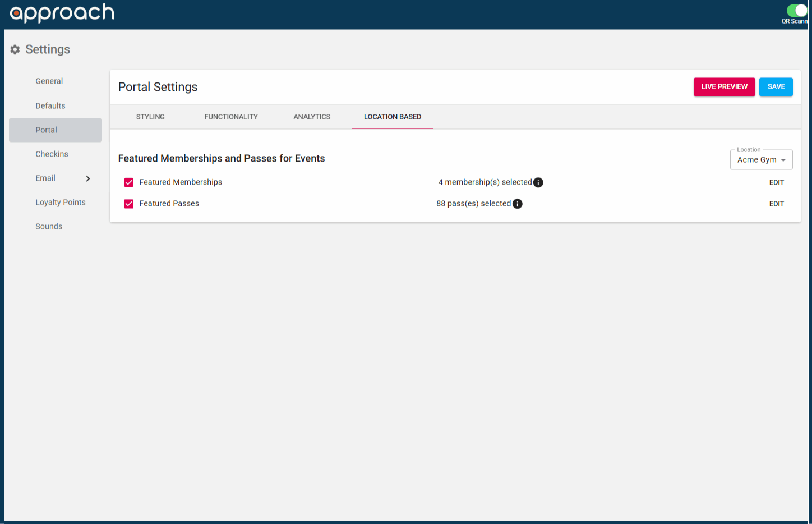The height and width of the screenshot is (524, 812).
Task: Open the Location dropdown
Action: [x=761, y=160]
